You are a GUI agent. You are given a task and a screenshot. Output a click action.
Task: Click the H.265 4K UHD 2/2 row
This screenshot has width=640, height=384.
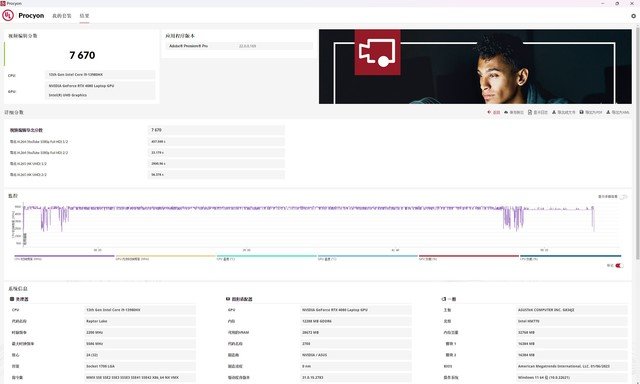(x=147, y=175)
